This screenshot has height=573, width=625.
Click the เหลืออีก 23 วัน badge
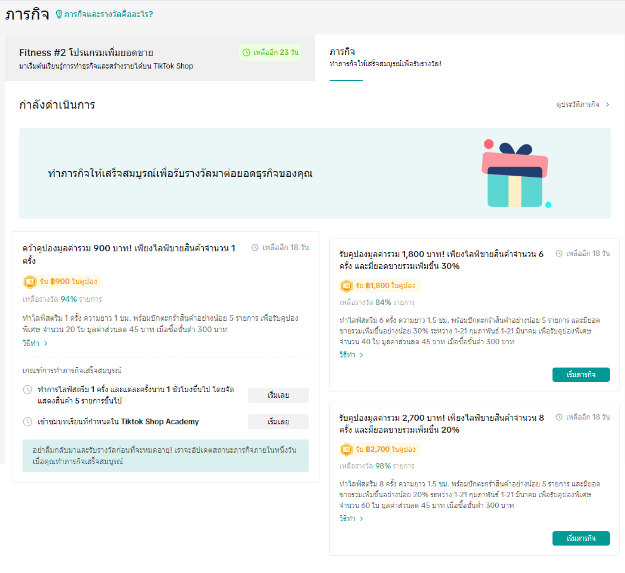point(270,52)
